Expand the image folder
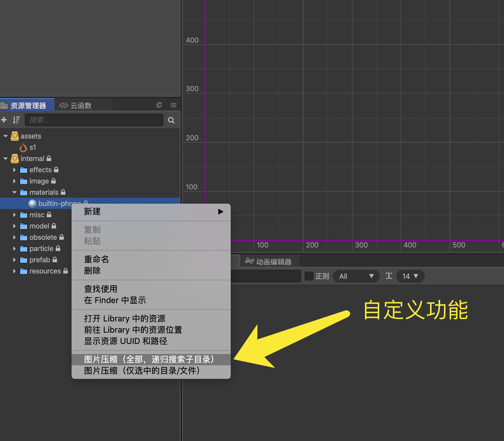Viewport: 504px width, 441px height. 14,181
